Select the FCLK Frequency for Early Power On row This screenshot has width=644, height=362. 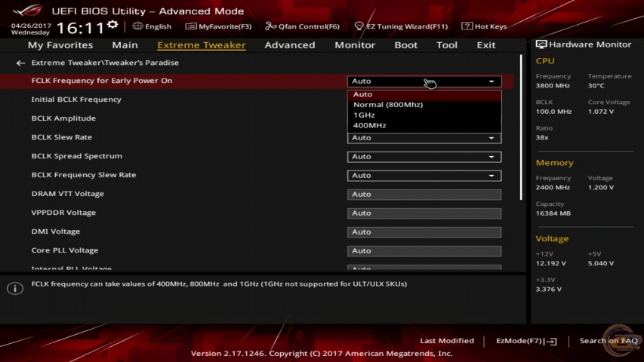pos(257,81)
